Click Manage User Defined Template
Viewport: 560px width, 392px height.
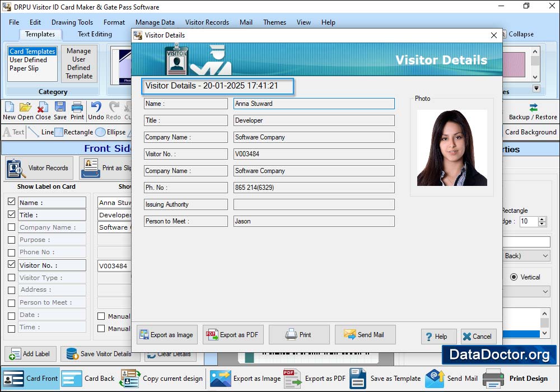[x=79, y=63]
